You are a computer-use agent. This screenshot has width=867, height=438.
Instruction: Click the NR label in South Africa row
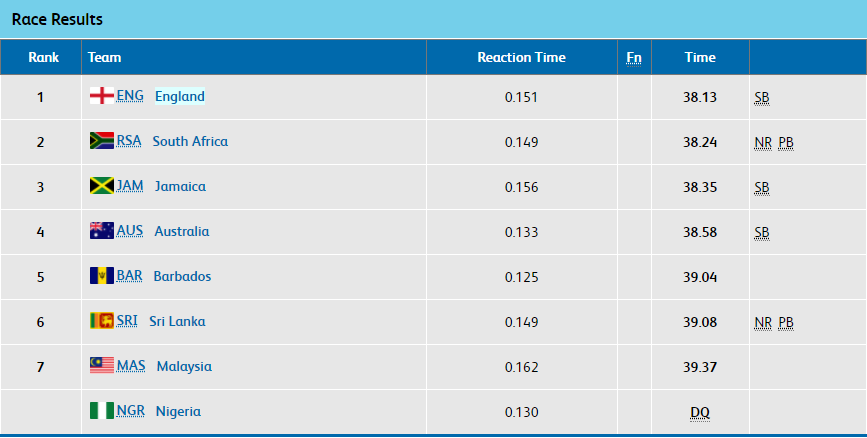pyautogui.click(x=763, y=143)
